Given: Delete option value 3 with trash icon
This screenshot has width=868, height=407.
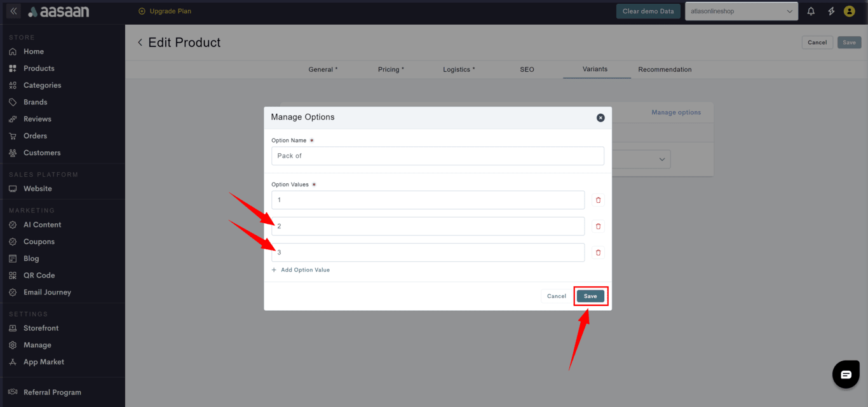Looking at the screenshot, I should point(598,252).
